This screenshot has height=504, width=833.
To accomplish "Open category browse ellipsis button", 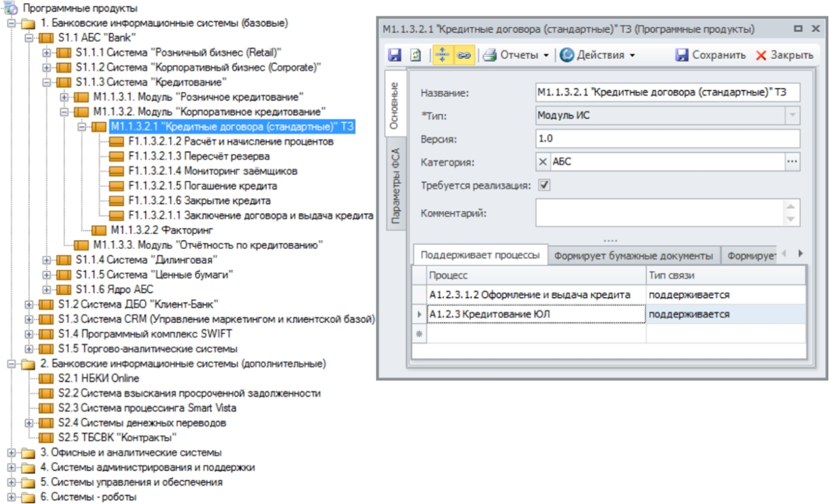I will coord(793,161).
